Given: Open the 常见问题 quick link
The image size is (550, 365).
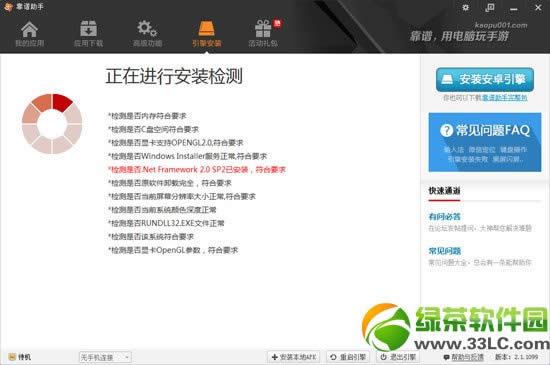Looking at the screenshot, I should click(x=444, y=251).
